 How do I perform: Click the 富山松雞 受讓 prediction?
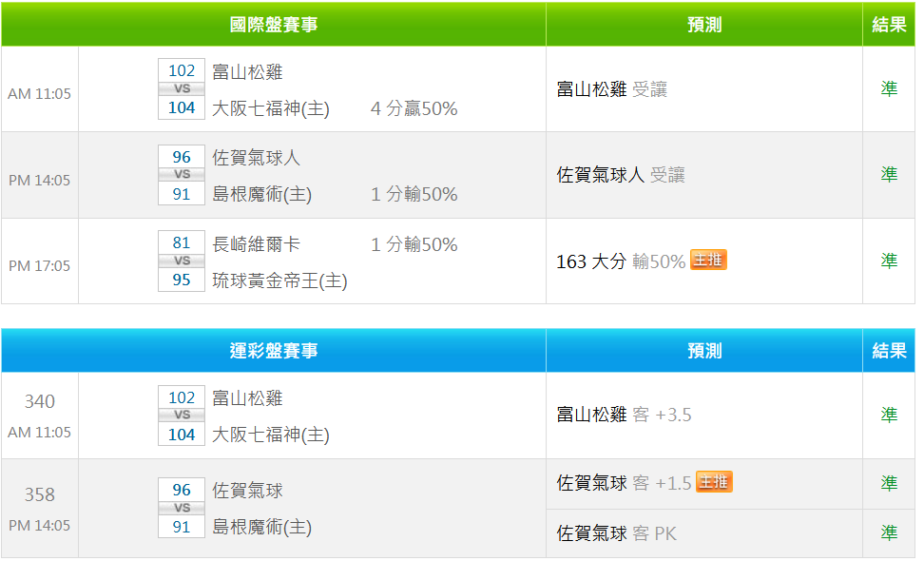pos(612,89)
